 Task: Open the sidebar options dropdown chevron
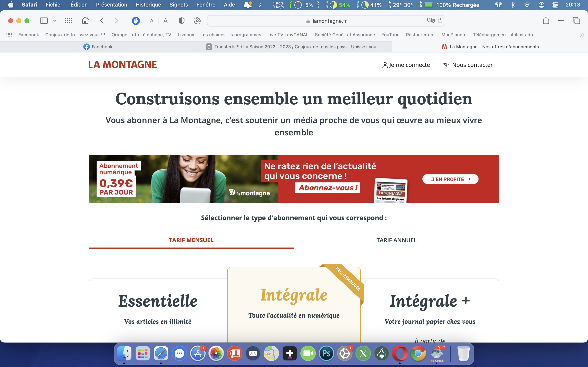coord(55,21)
